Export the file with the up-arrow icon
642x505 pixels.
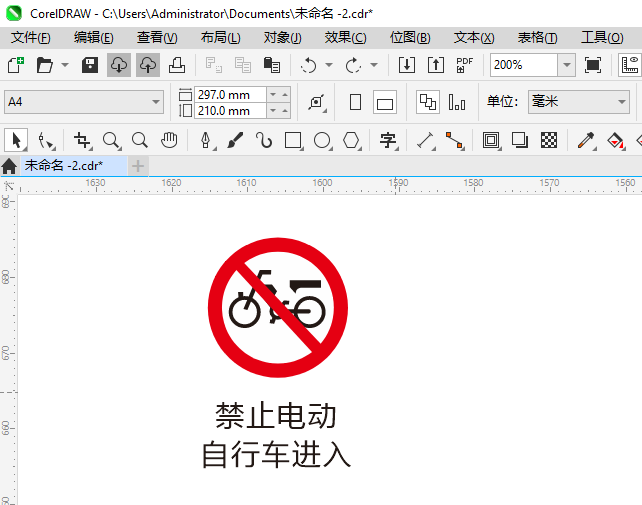(x=436, y=65)
